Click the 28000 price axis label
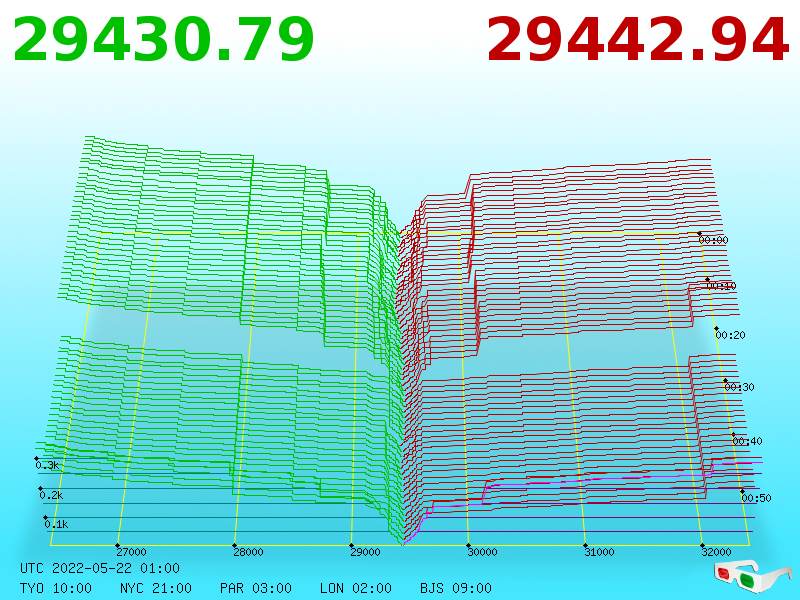 point(248,552)
